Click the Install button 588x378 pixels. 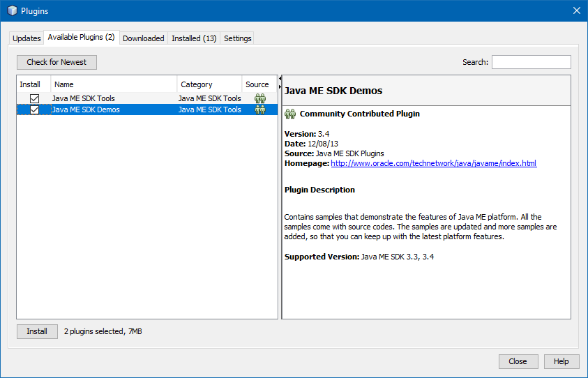(37, 331)
